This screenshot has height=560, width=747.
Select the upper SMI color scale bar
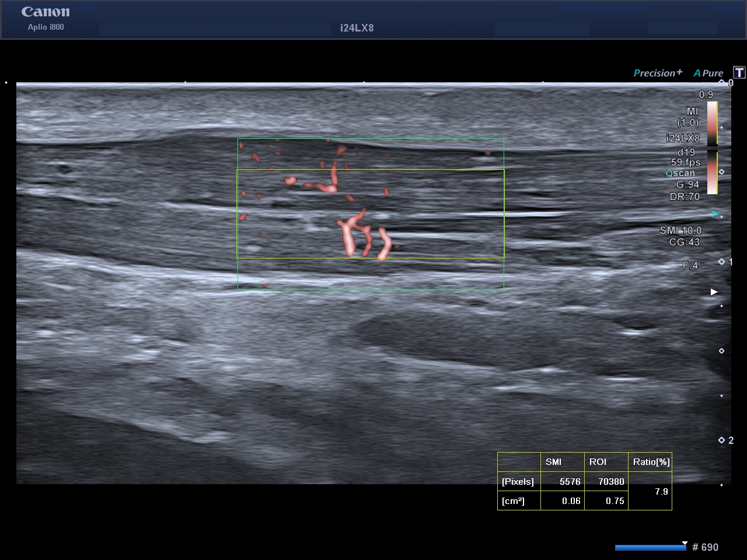coord(713,124)
